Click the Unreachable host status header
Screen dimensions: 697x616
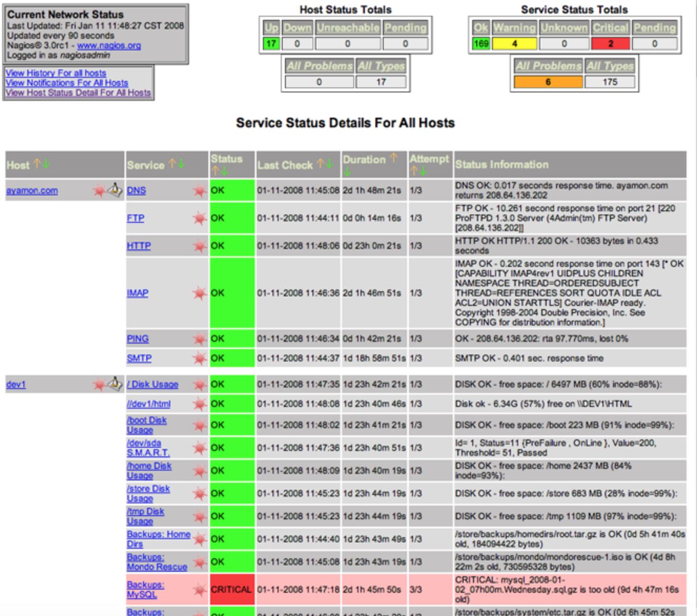pos(347,28)
